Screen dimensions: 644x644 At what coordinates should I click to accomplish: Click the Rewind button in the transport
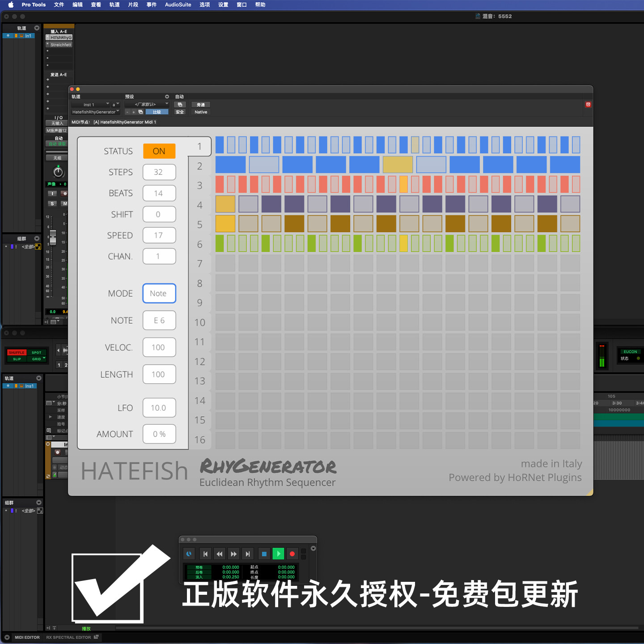click(219, 554)
